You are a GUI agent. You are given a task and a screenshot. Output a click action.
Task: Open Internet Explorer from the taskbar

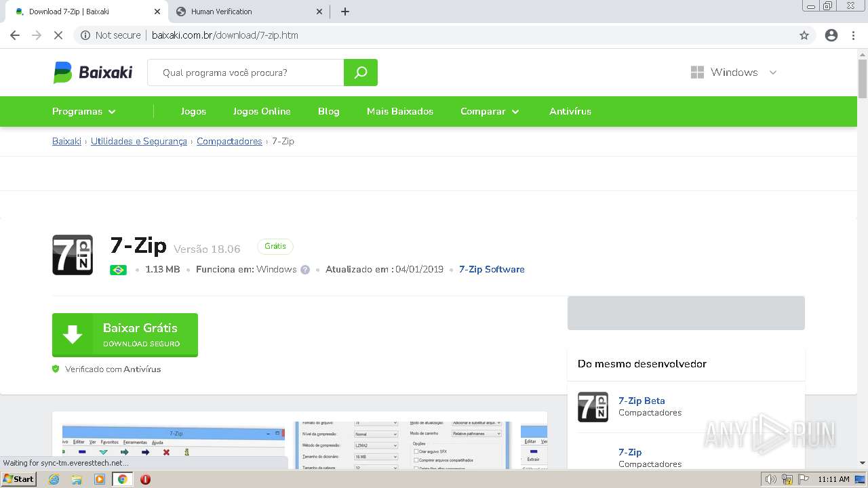(x=54, y=479)
